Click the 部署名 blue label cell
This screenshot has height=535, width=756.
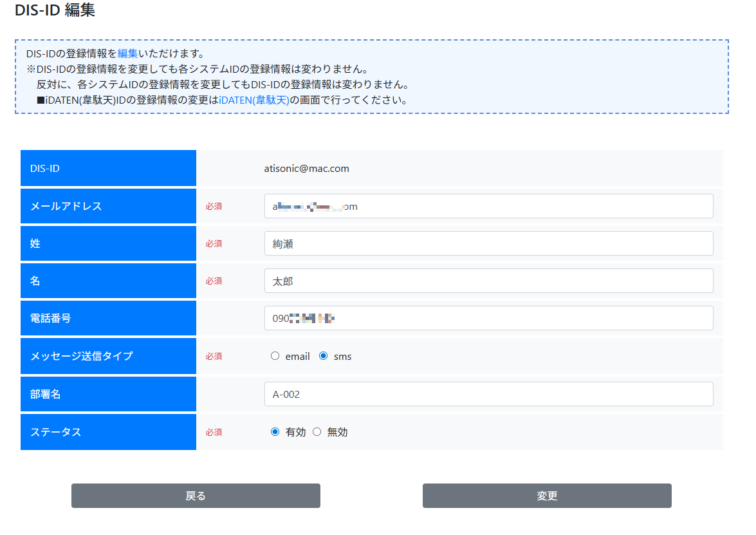pyautogui.click(x=108, y=394)
